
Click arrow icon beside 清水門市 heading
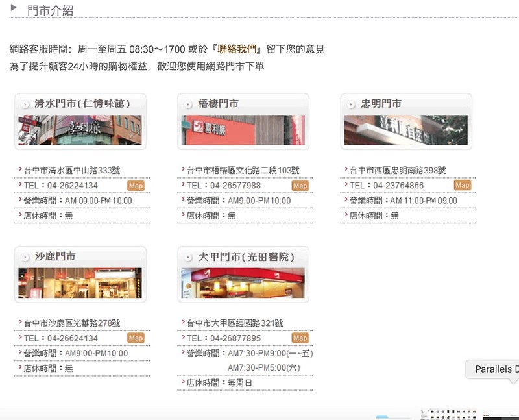pyautogui.click(x=25, y=104)
